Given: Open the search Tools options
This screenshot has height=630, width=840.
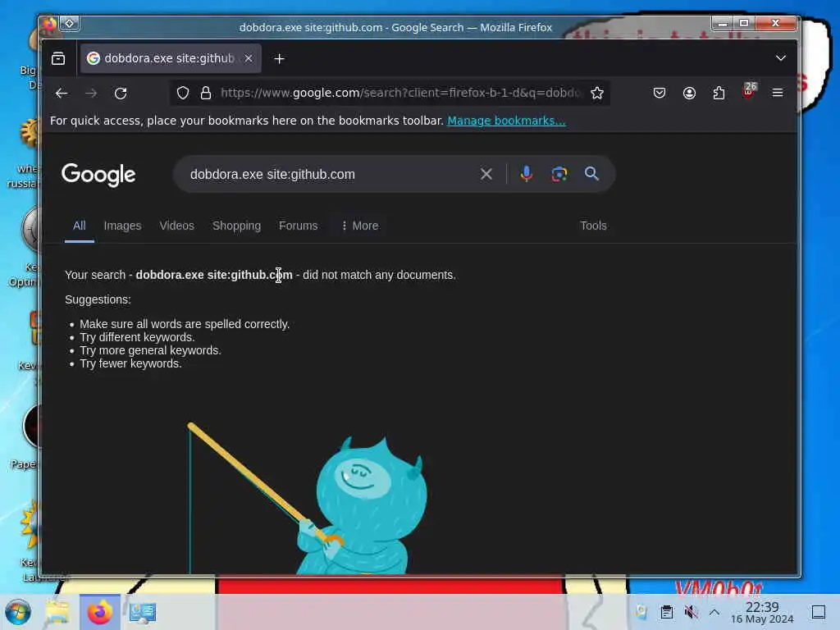Looking at the screenshot, I should 593,226.
